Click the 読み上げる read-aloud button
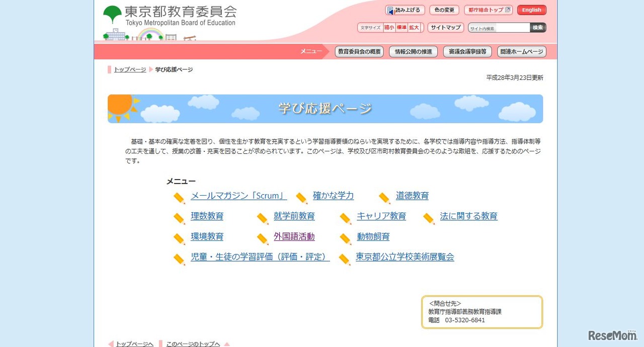Screen dimensions: 644x347 [405, 10]
